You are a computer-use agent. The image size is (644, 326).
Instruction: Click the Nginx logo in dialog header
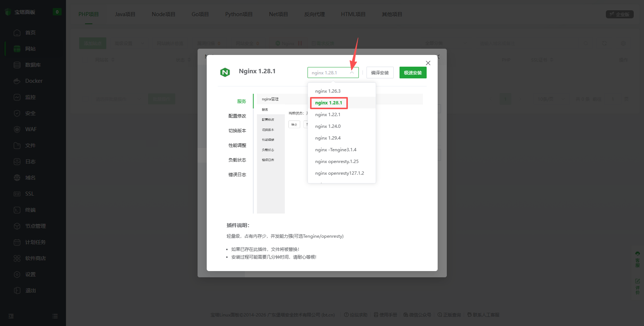point(225,72)
